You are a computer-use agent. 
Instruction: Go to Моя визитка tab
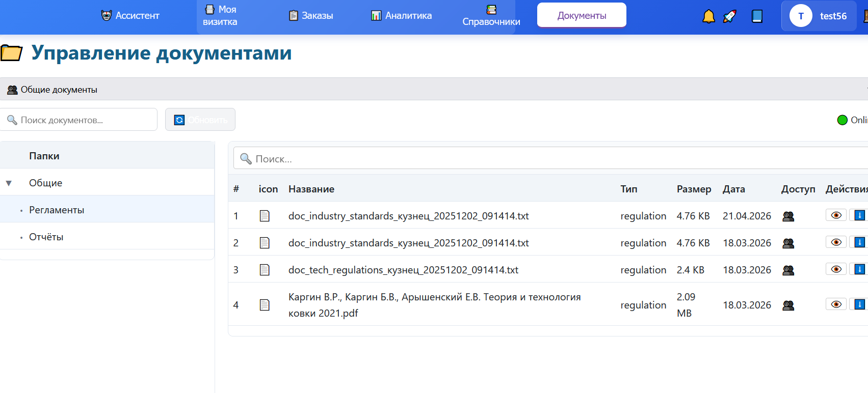coord(220,16)
